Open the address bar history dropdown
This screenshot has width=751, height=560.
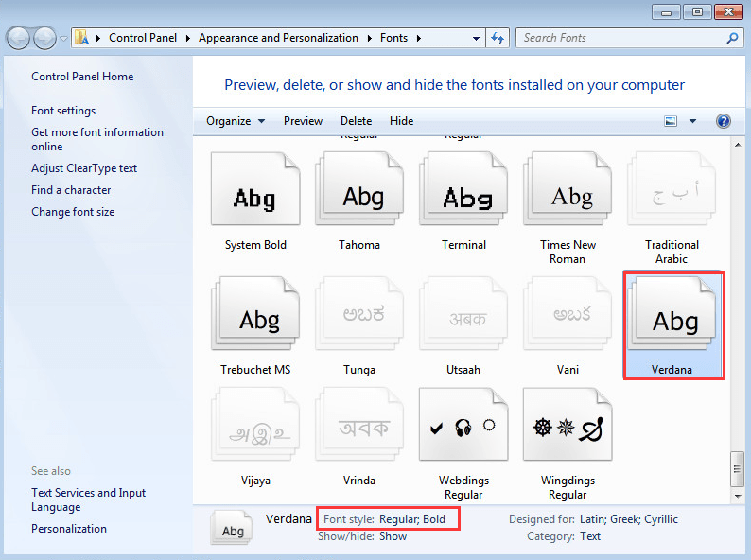[476, 39]
